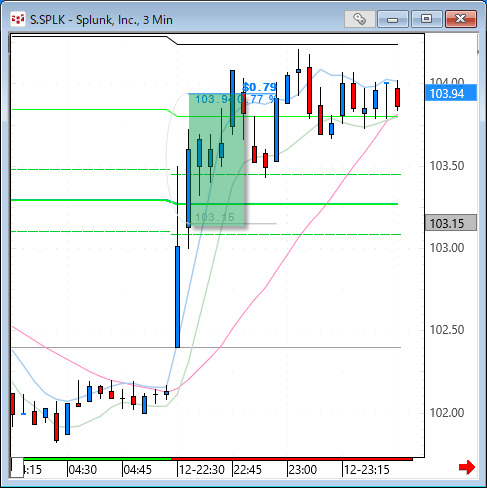
Task: Click the 23:00 time axis label
Action: tap(303, 470)
